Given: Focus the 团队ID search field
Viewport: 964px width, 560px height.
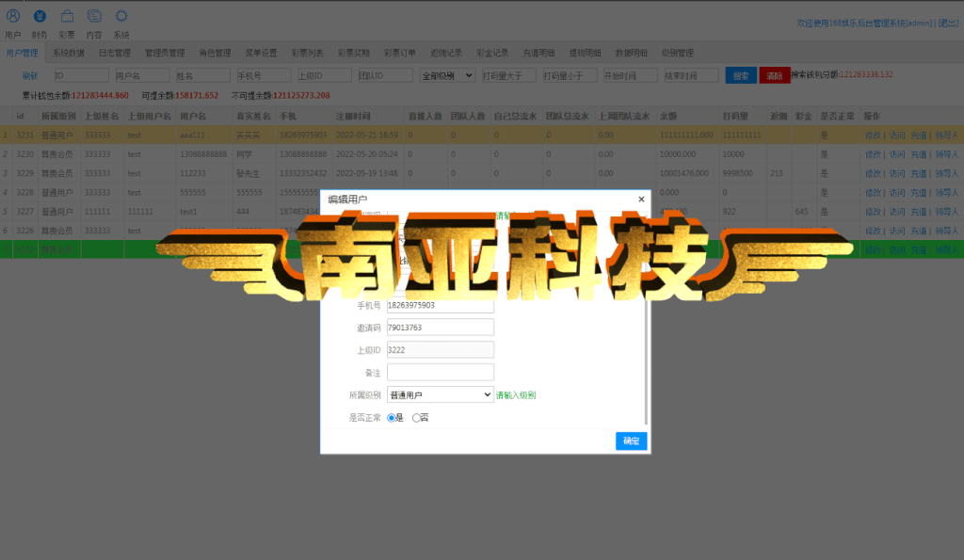Looking at the screenshot, I should coord(385,75).
